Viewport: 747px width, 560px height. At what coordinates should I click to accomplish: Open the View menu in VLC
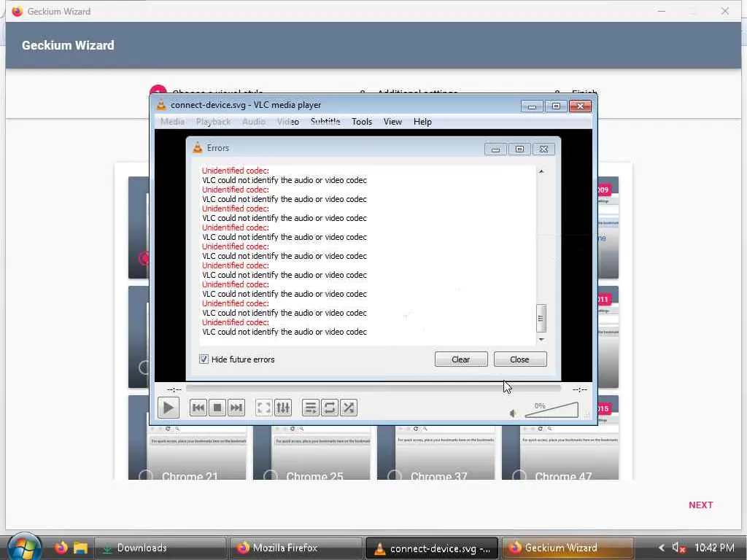click(x=393, y=122)
